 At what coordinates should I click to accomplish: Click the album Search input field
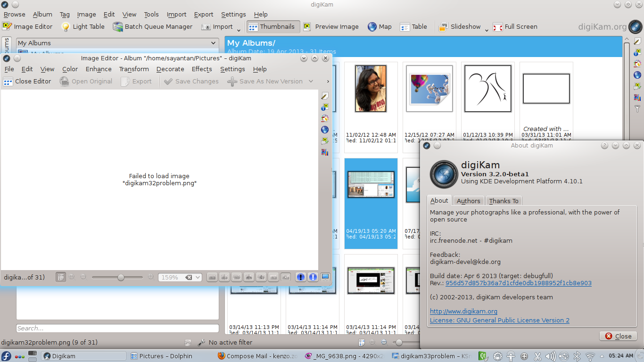click(x=117, y=328)
